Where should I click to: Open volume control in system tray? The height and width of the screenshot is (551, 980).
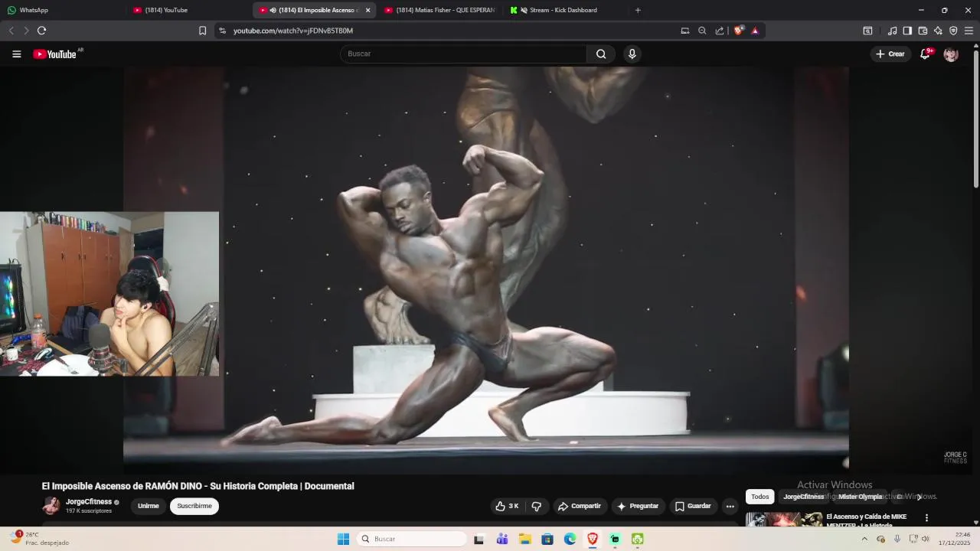[x=925, y=539]
